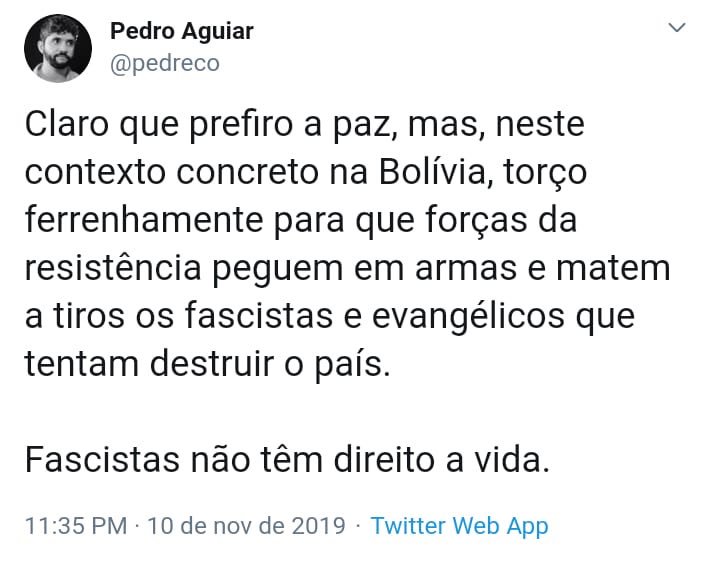Open the @pedreco handle link
Screen dimensions: 709x561
164,62
